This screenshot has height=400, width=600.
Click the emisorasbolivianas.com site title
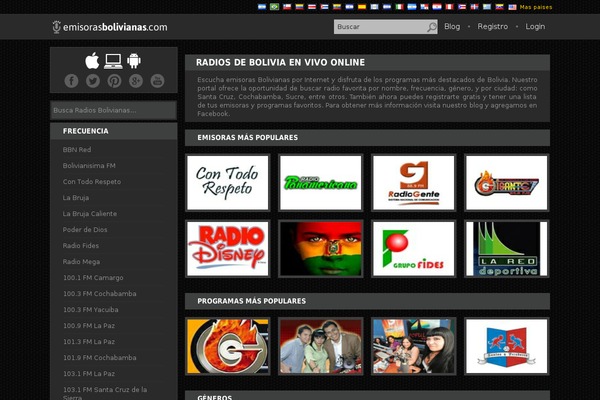click(x=115, y=27)
